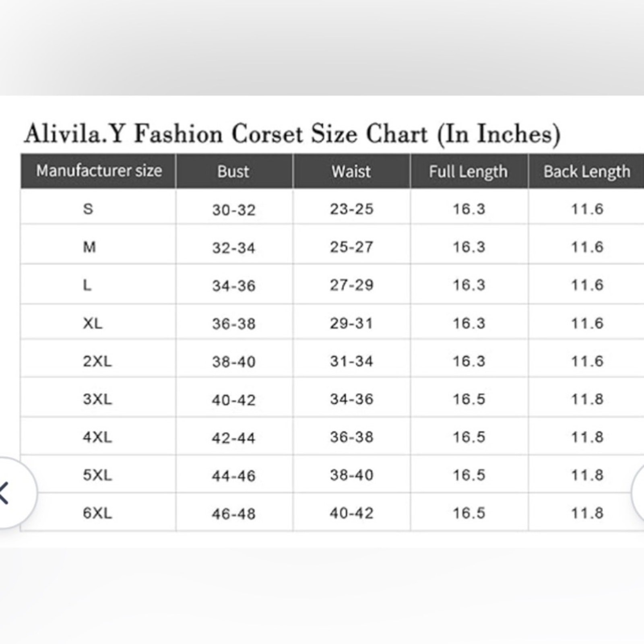Advance to next image using right arrow circle

coord(638,493)
